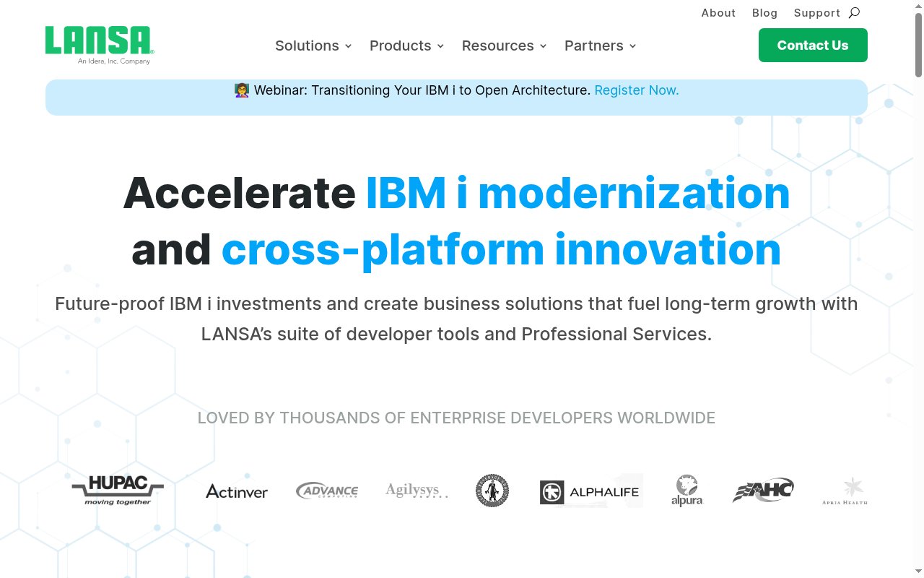Expand the Resources menu
924x578 pixels.
(x=504, y=46)
